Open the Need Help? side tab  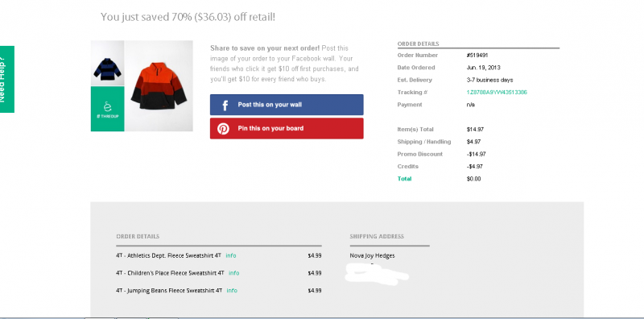click(x=7, y=79)
